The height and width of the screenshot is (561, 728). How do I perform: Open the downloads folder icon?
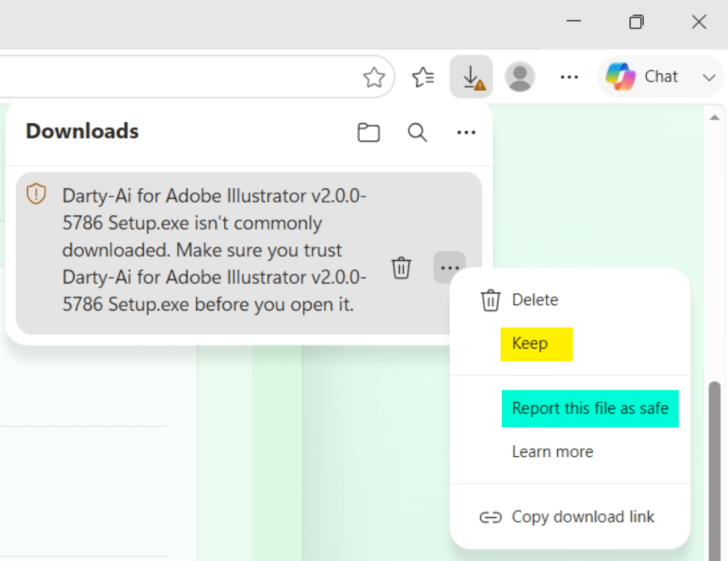click(x=369, y=132)
